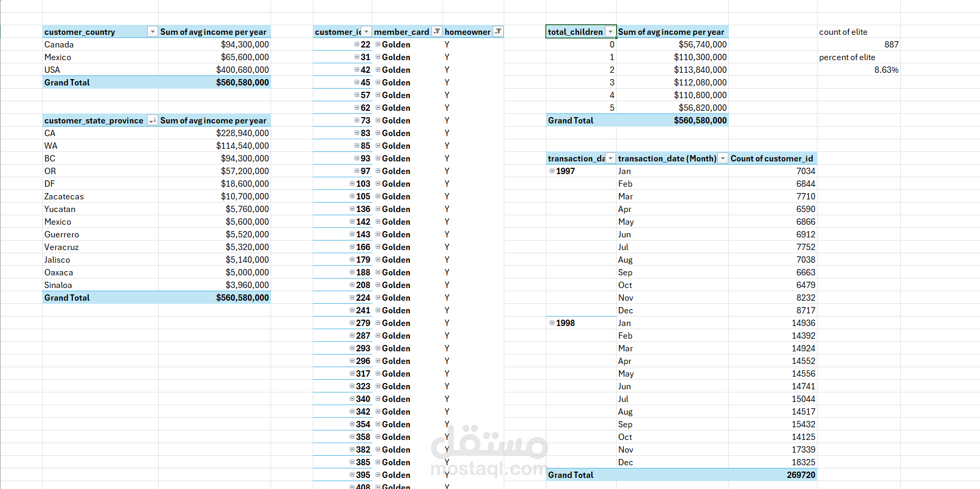Select the elite count value 887
Screen dimensions: 980x489
click(x=859, y=44)
